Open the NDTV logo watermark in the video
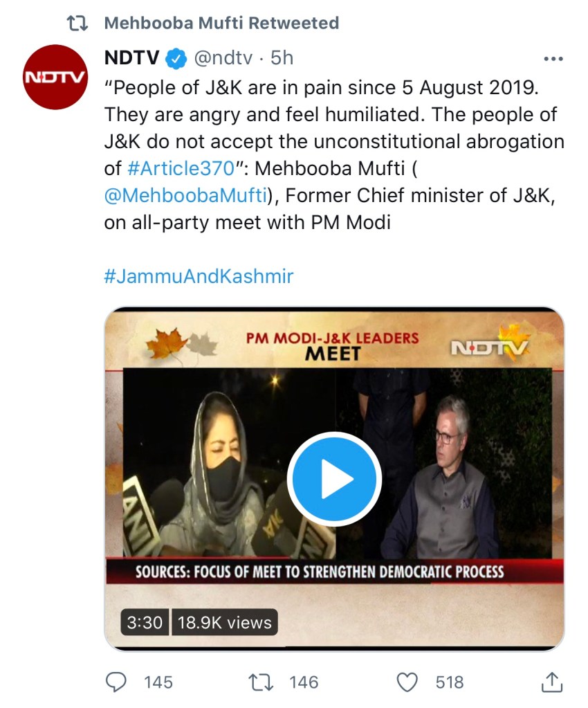 (x=490, y=347)
